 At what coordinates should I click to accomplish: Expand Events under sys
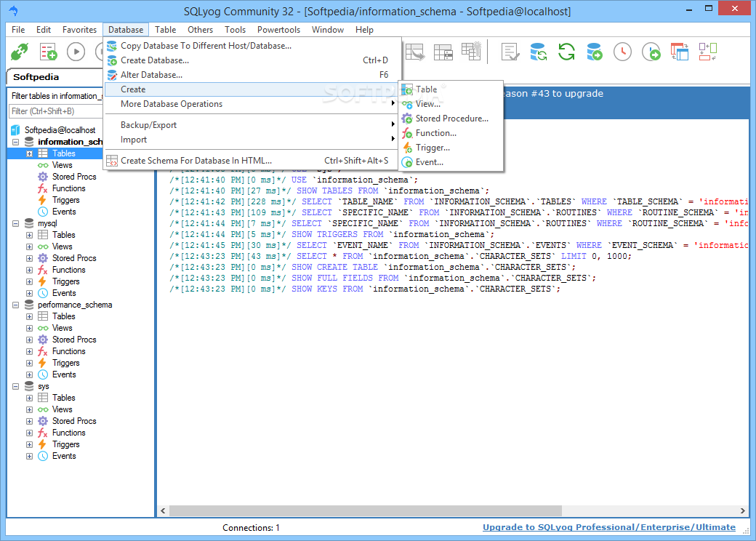[x=29, y=456]
